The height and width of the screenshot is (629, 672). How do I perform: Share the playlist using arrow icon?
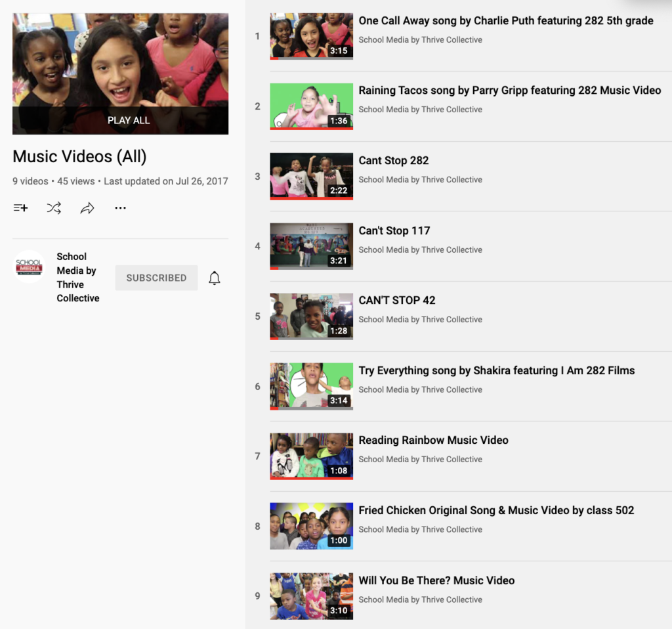pos(87,208)
